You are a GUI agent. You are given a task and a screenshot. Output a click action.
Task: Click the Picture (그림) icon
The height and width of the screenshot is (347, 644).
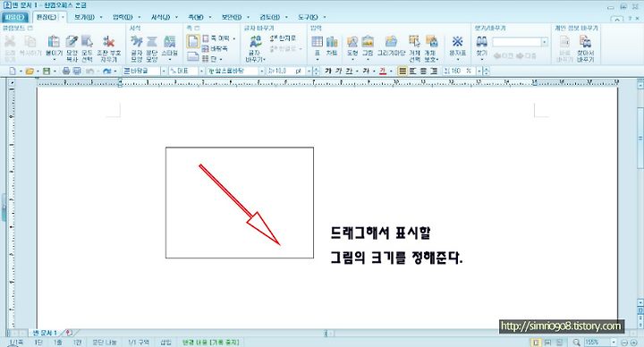point(368,42)
